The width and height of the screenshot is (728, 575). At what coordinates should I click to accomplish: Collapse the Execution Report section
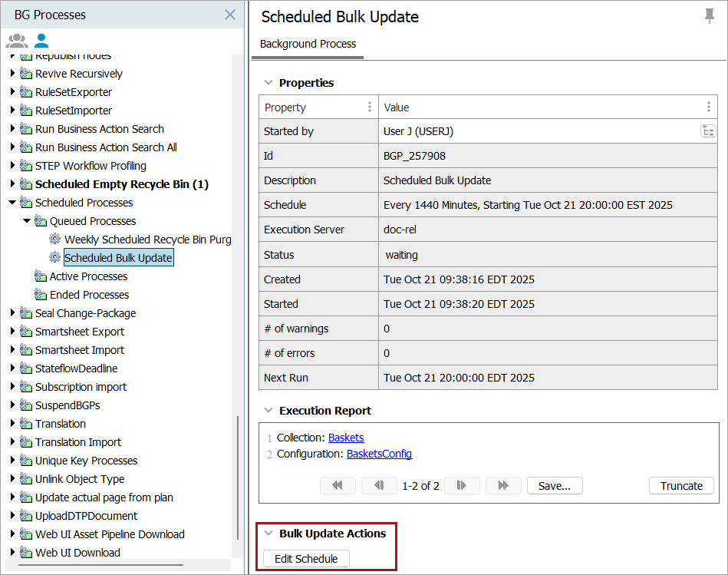(x=268, y=411)
